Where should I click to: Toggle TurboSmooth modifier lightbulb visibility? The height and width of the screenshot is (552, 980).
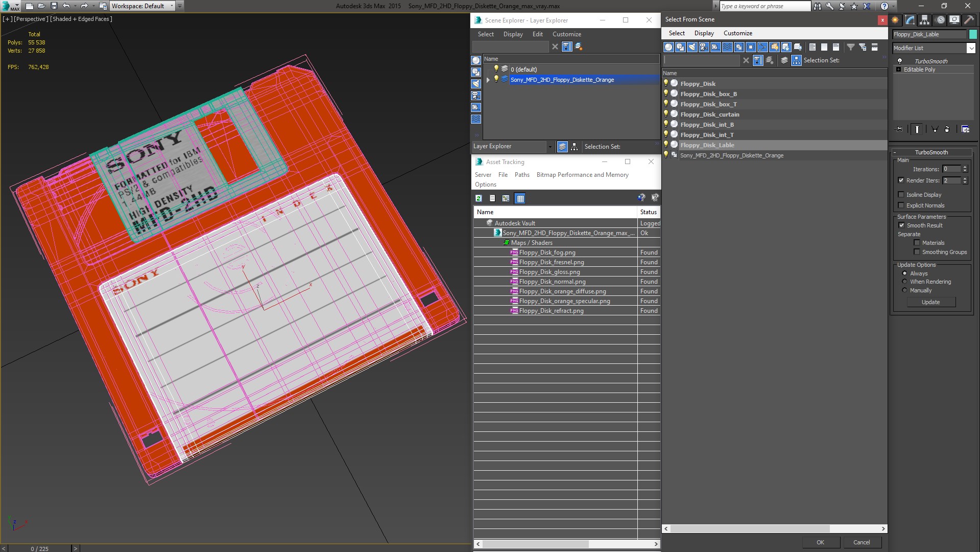[900, 61]
